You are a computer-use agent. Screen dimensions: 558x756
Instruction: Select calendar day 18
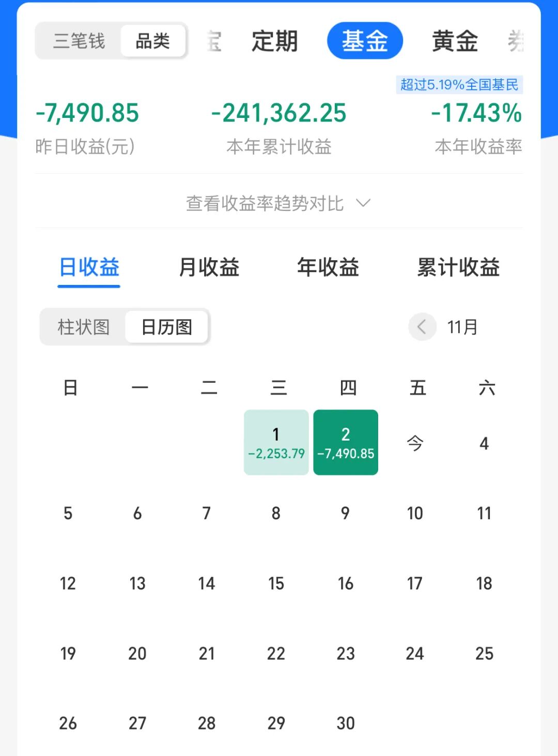click(484, 583)
